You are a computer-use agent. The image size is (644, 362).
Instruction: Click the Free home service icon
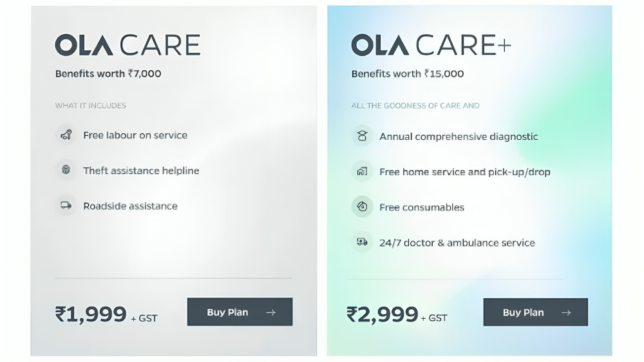[362, 171]
